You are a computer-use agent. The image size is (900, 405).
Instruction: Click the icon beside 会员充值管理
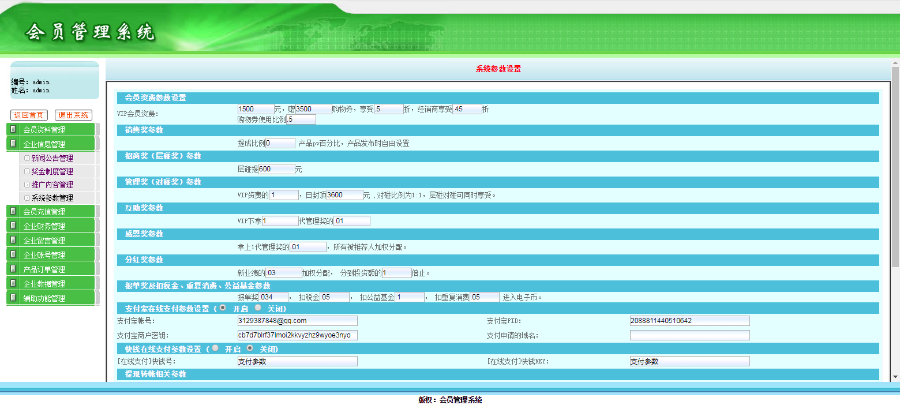tap(13, 212)
